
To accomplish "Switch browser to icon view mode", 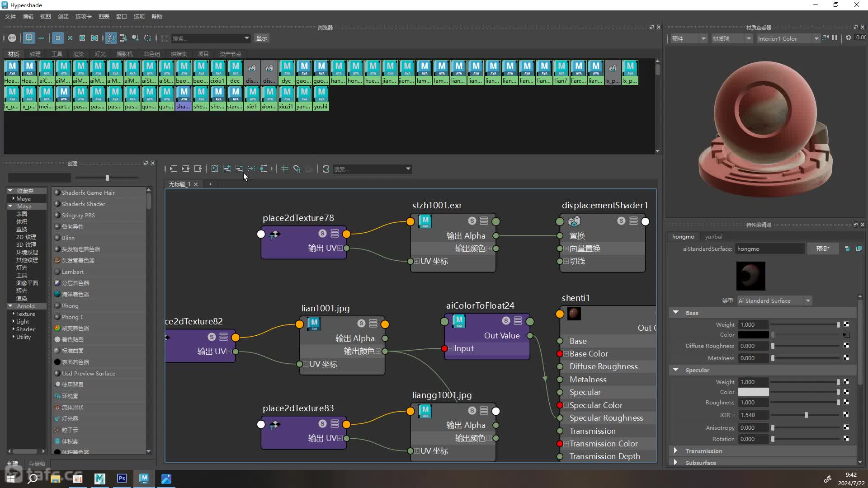I will tap(29, 38).
